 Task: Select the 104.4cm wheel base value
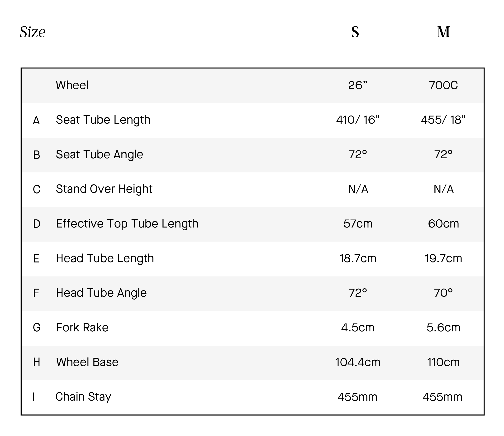pyautogui.click(x=357, y=362)
